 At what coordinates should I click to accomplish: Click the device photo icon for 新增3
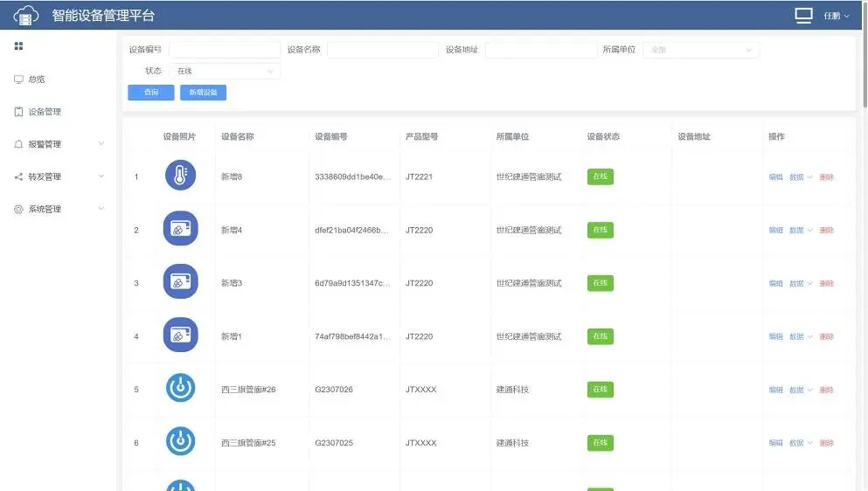pos(180,281)
